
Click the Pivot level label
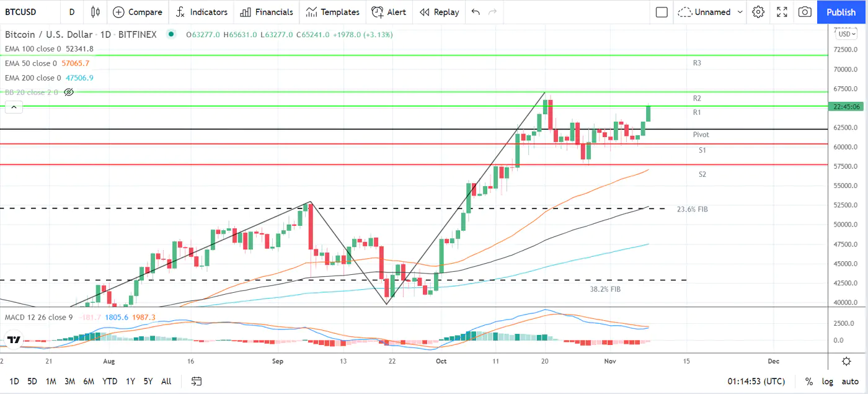tap(701, 135)
